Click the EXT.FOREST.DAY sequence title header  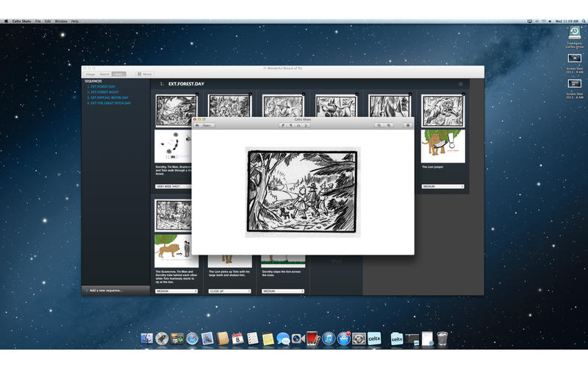[x=187, y=84]
